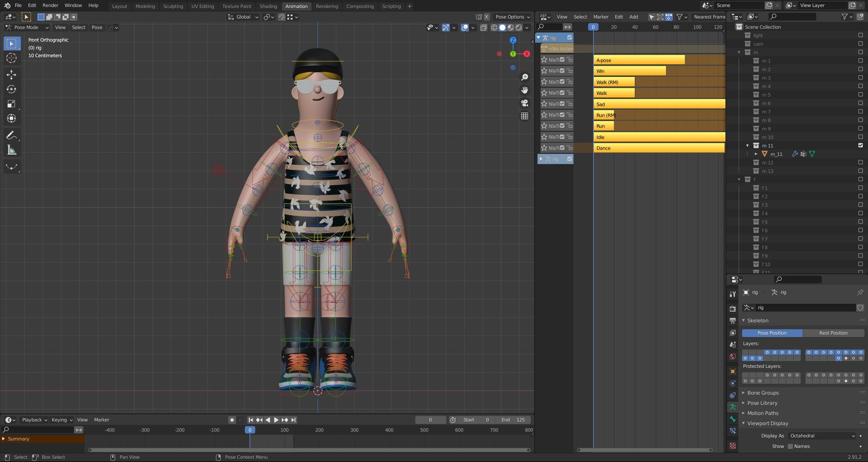This screenshot has height=462, width=868.
Task: Click the Box Select tool
Action: 12,43
